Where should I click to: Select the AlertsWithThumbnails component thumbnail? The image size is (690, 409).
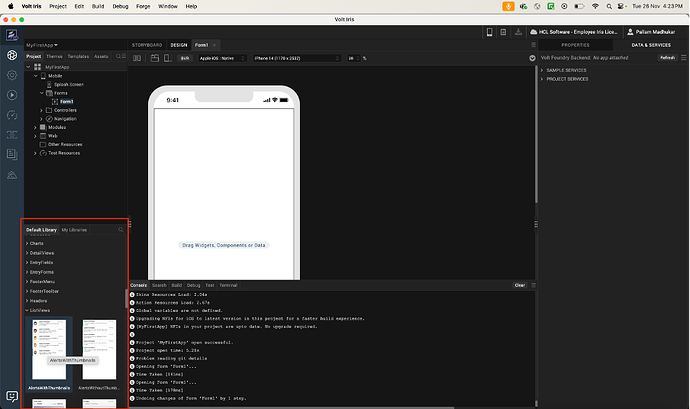[x=49, y=350]
